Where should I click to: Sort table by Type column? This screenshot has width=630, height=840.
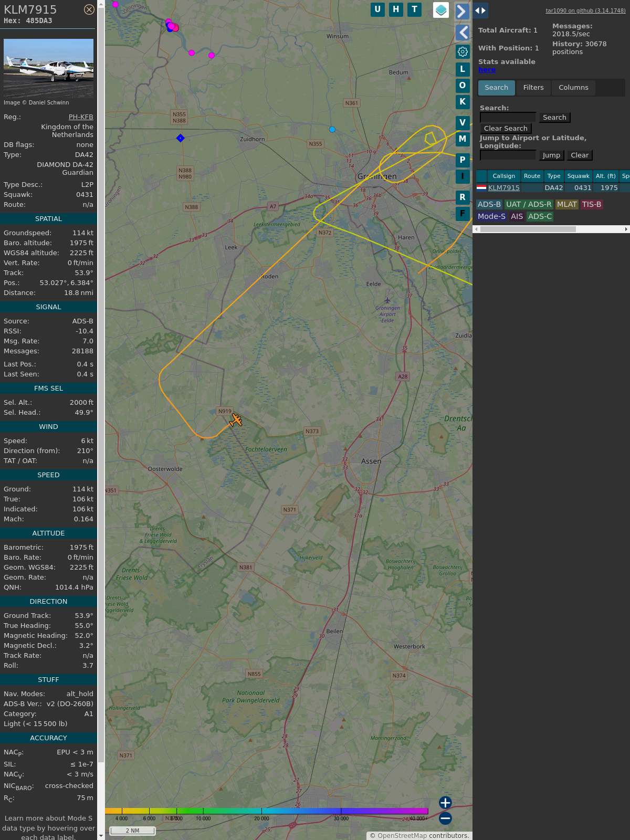pyautogui.click(x=554, y=176)
